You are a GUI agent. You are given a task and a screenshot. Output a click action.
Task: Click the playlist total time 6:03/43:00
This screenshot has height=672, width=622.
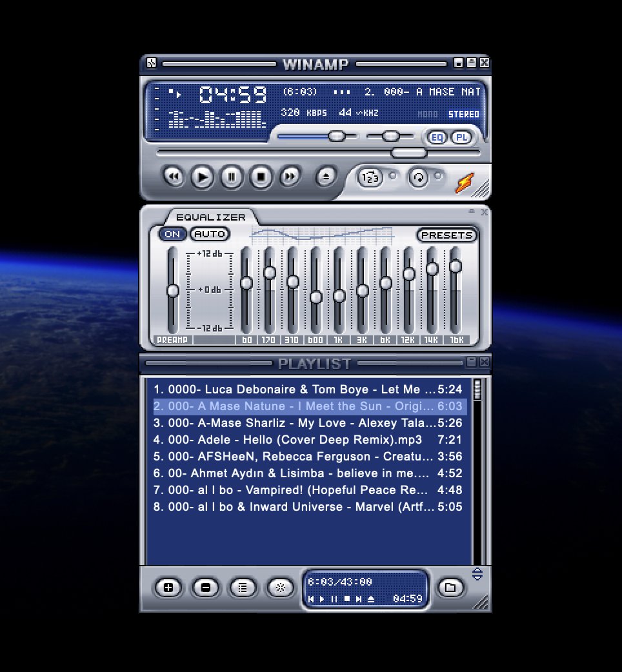pyautogui.click(x=340, y=582)
